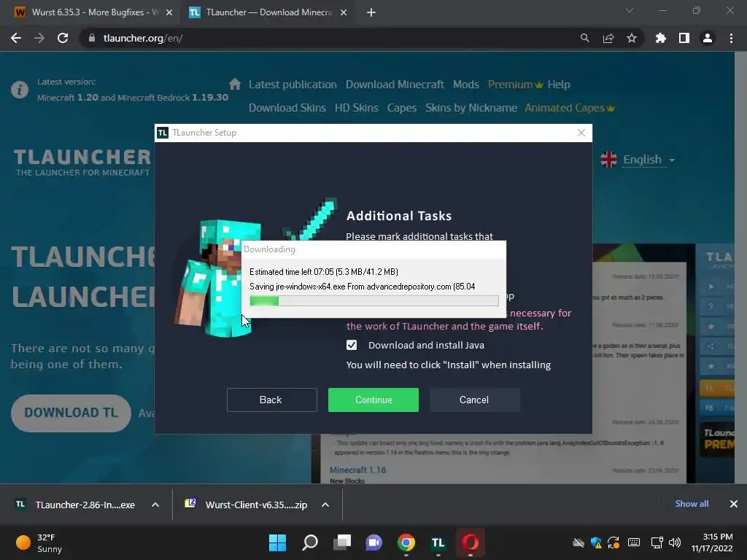The width and height of the screenshot is (747, 560).
Task: Click the info circle icon
Action: [x=20, y=90]
